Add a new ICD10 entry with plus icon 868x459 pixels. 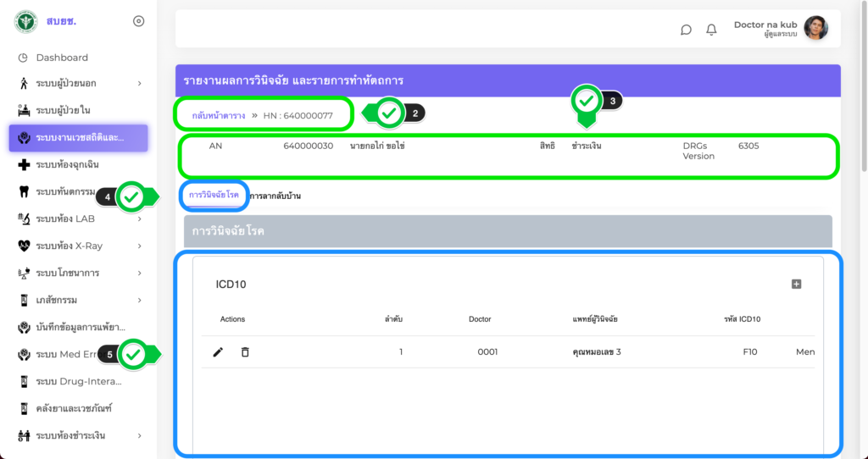796,285
